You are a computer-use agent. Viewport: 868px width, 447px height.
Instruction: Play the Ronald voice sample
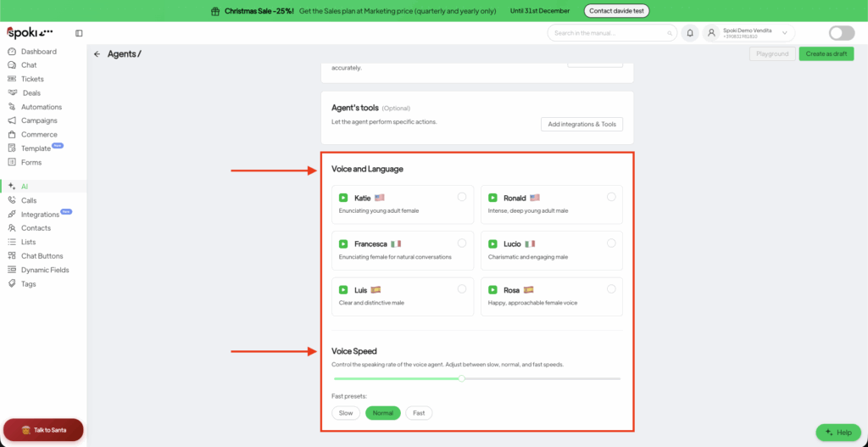493,198
